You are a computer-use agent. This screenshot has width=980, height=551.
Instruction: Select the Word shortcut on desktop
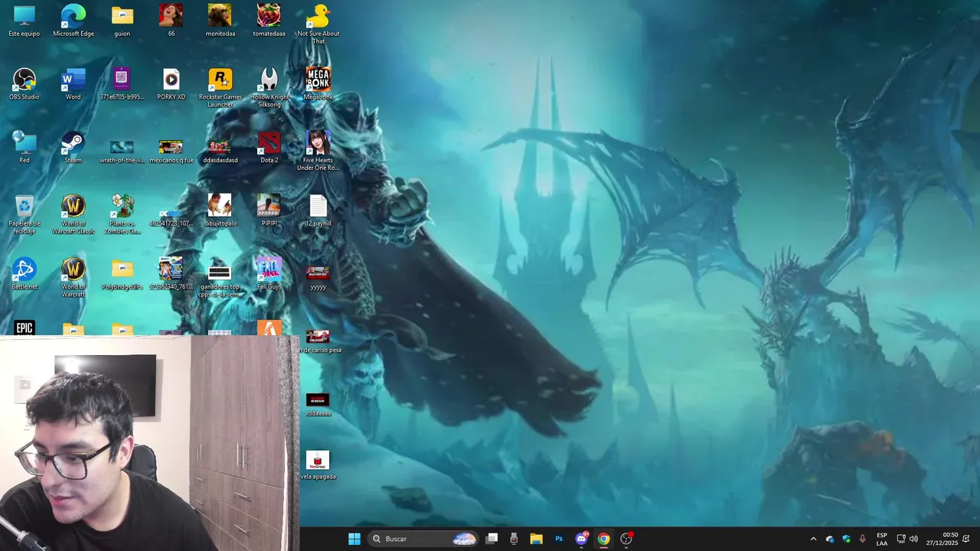coord(73,84)
